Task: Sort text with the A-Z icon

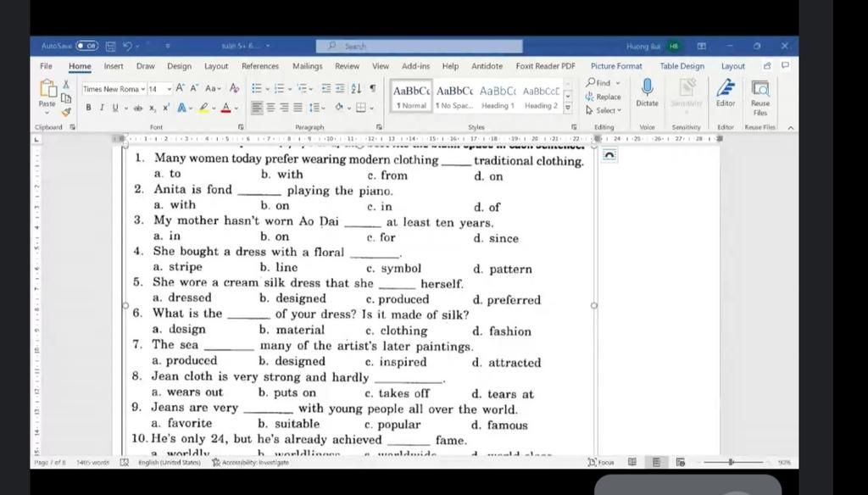Action: [x=356, y=89]
